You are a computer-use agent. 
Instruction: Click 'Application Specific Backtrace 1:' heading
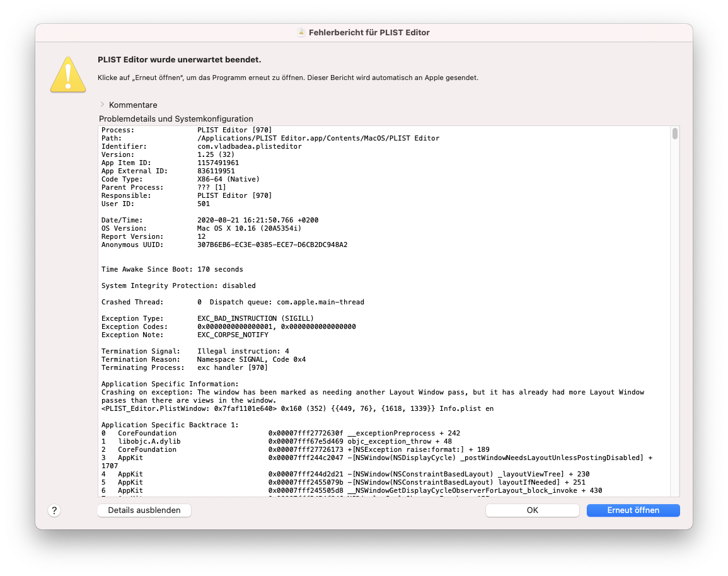click(170, 425)
